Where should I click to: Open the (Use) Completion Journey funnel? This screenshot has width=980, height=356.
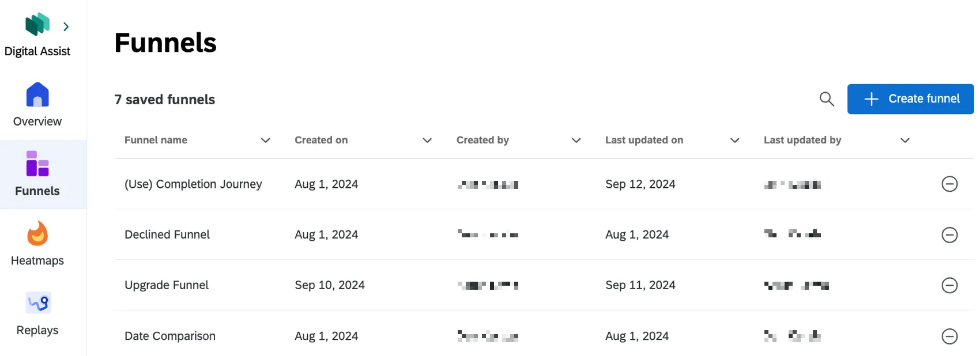(x=194, y=184)
